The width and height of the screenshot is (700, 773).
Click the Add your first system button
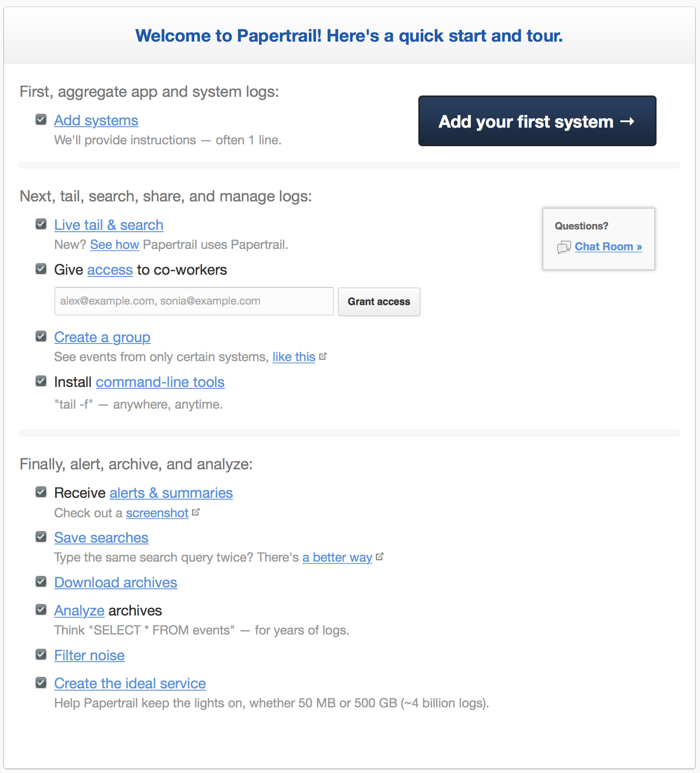[x=537, y=121]
